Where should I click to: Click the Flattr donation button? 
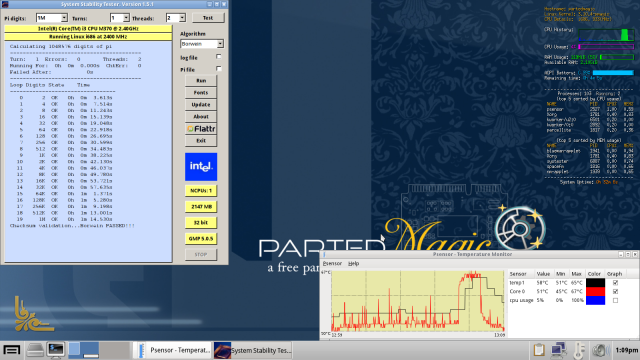(x=201, y=129)
